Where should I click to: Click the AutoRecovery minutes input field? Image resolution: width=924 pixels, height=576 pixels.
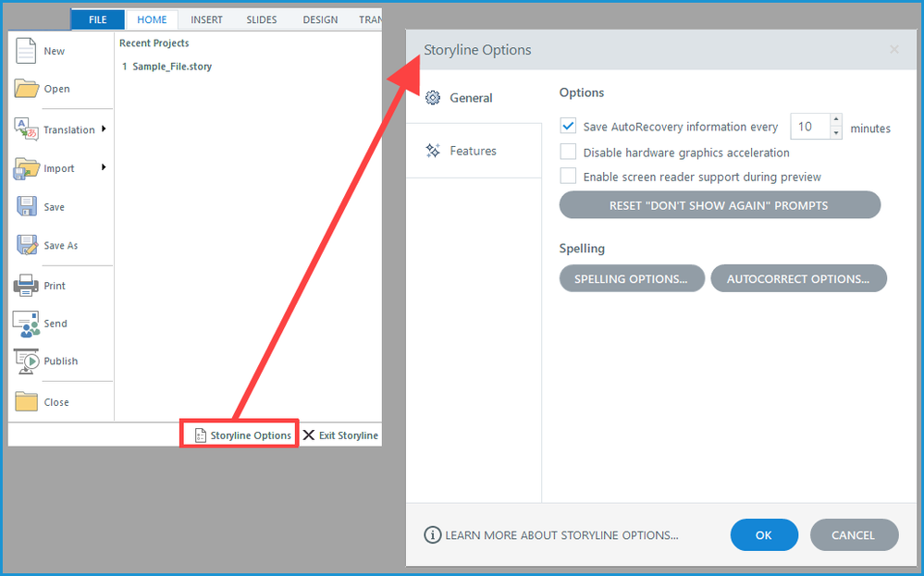(809, 127)
